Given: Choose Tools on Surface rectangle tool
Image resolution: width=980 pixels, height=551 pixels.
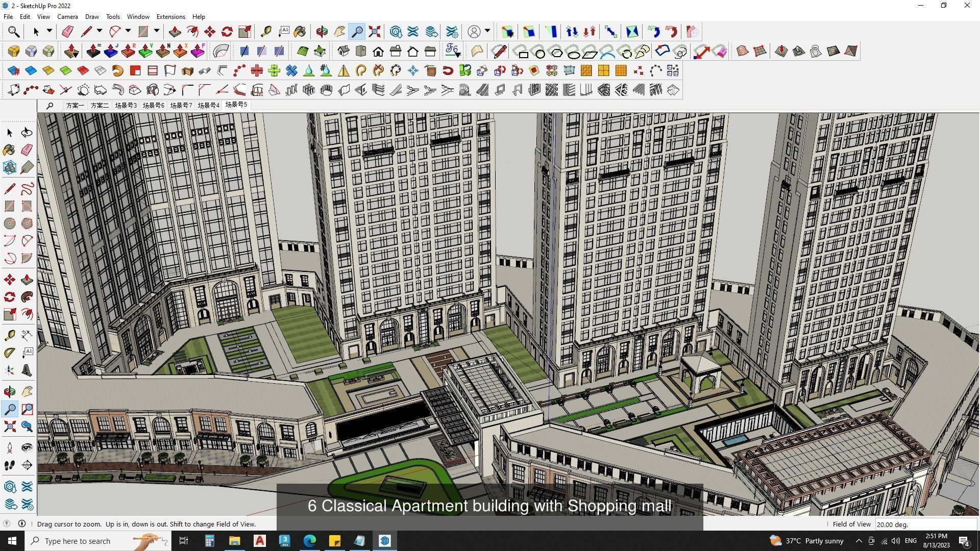Looking at the screenshot, I should tap(522, 52).
